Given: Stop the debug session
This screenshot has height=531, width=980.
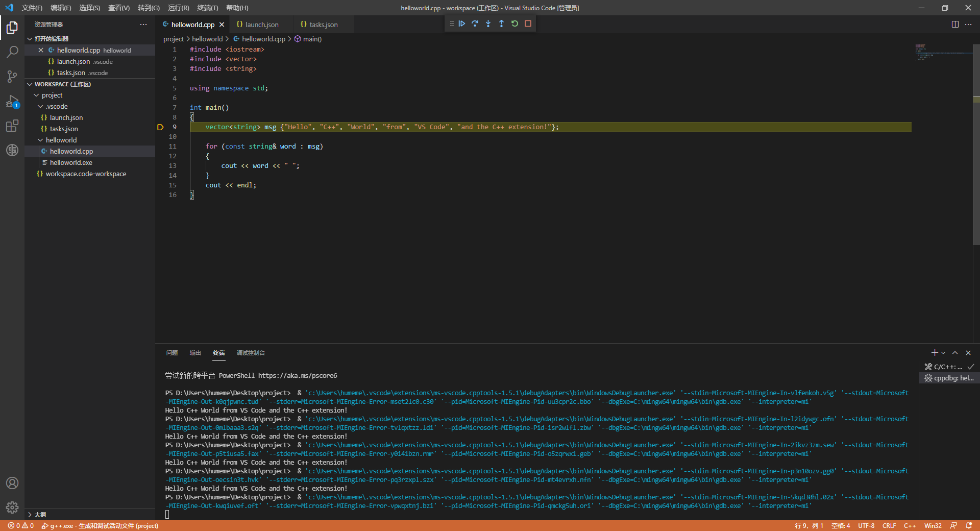Looking at the screenshot, I should point(528,23).
